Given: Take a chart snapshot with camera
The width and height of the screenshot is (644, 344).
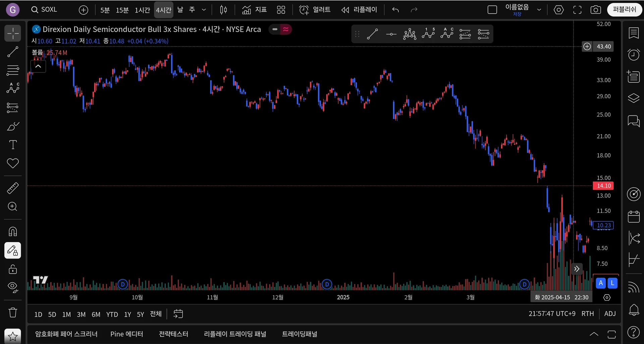Looking at the screenshot, I should coord(596,10).
